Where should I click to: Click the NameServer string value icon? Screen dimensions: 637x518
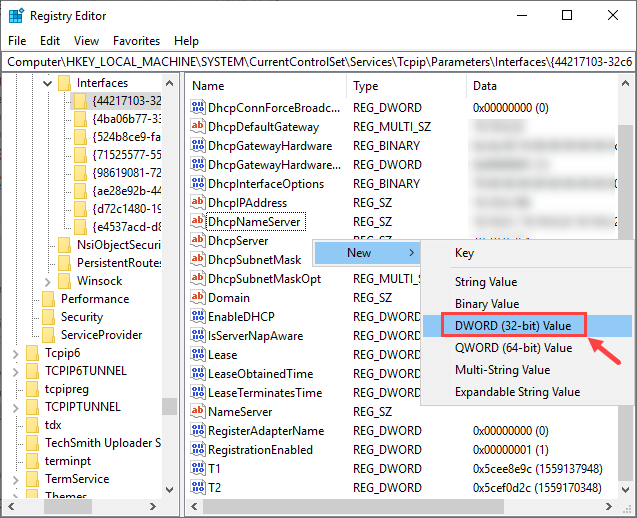[x=197, y=412]
